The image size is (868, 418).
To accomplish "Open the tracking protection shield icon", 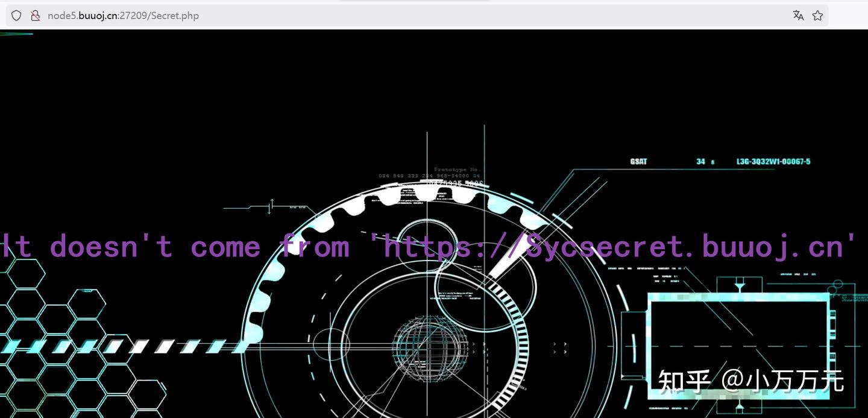I will (16, 16).
